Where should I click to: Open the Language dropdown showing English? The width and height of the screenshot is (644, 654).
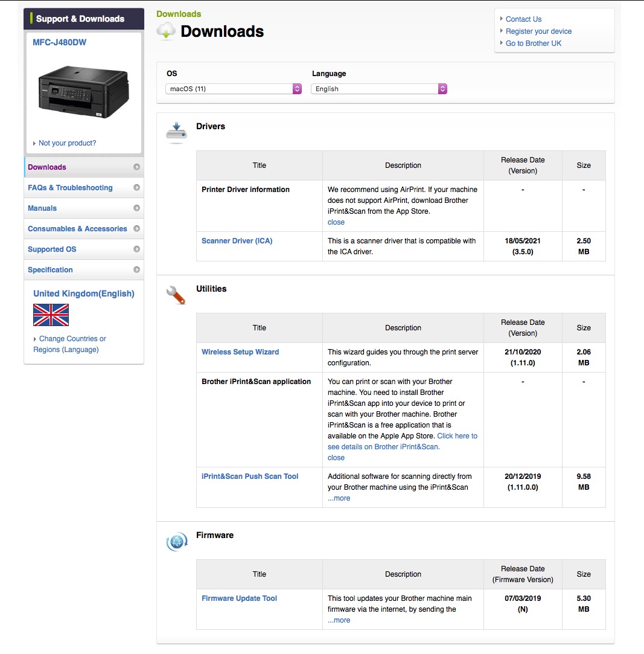379,89
